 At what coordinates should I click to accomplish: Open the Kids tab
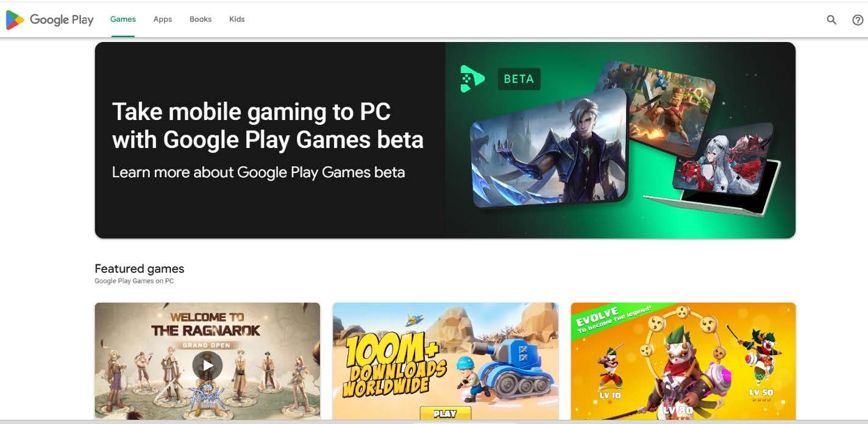point(237,19)
